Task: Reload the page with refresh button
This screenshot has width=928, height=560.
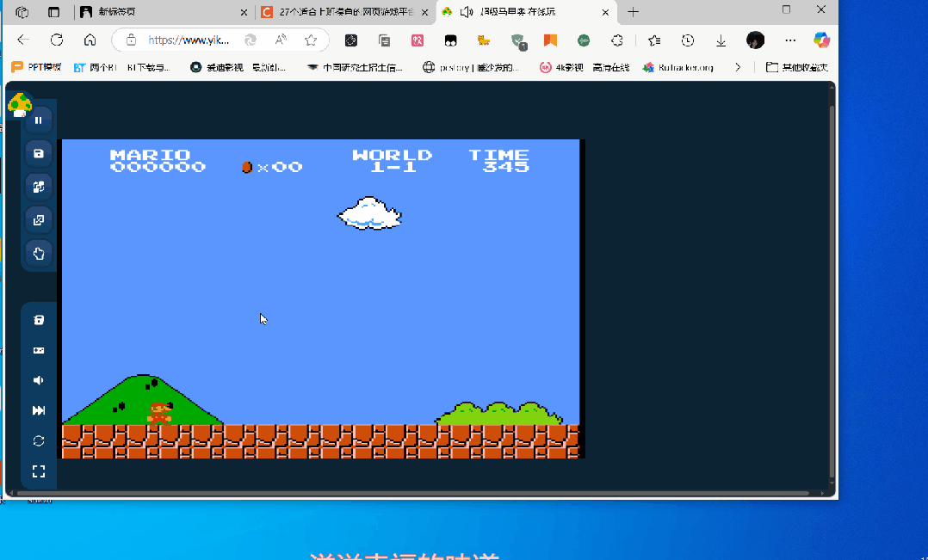Action: point(56,40)
